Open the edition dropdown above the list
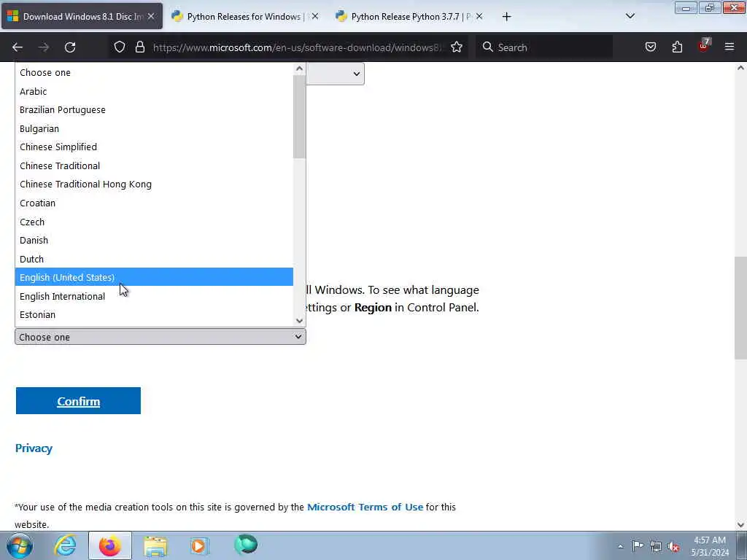The width and height of the screenshot is (747, 560). pyautogui.click(x=336, y=74)
